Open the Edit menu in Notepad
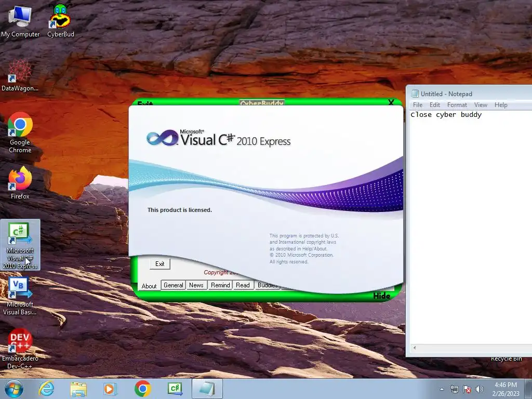This screenshot has height=399, width=532. [435, 105]
